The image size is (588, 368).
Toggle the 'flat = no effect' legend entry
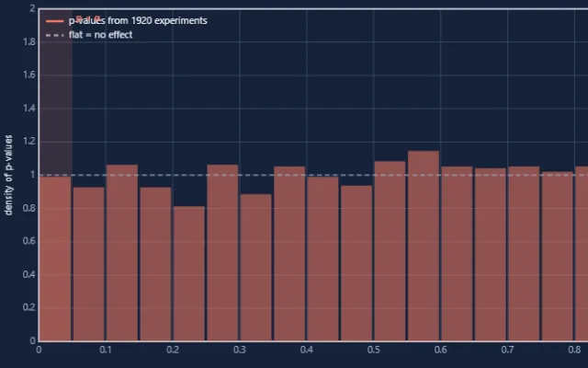coord(89,35)
